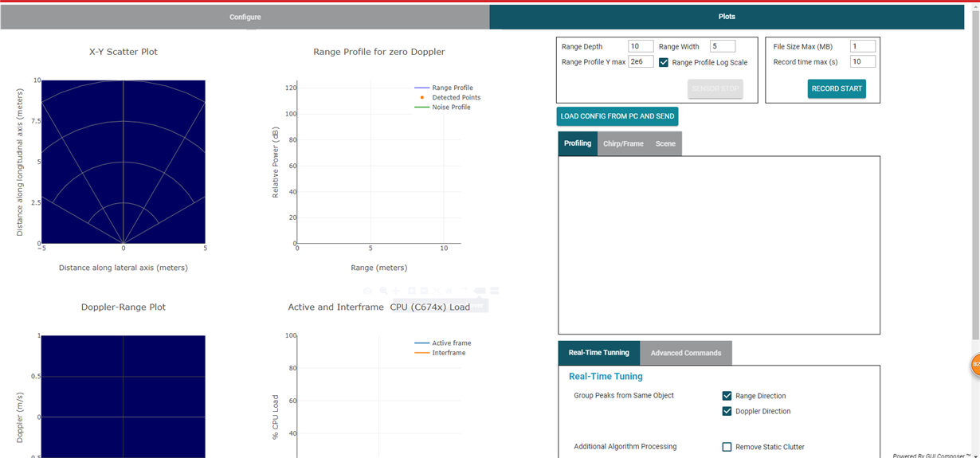
Task: Toggle Active frame trace in CPU legend
Action: 443,343
